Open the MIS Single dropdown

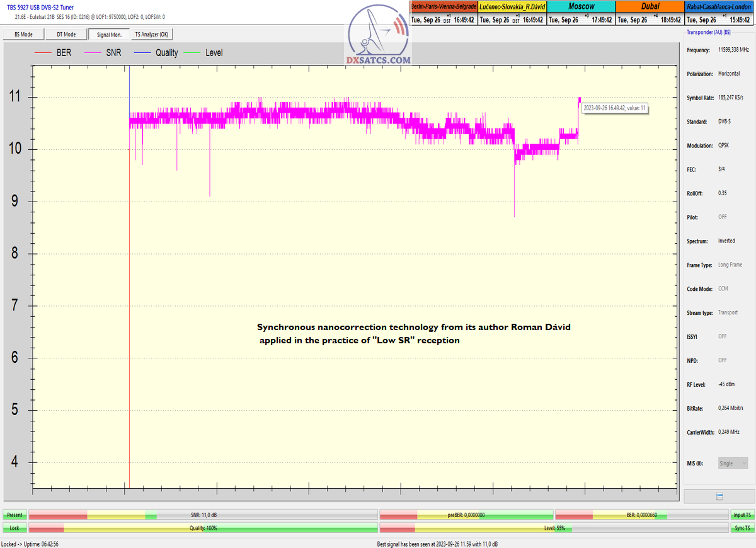tap(733, 464)
